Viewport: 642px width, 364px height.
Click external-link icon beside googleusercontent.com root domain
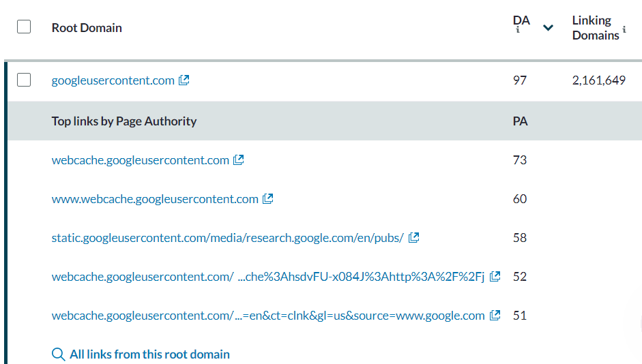[184, 80]
